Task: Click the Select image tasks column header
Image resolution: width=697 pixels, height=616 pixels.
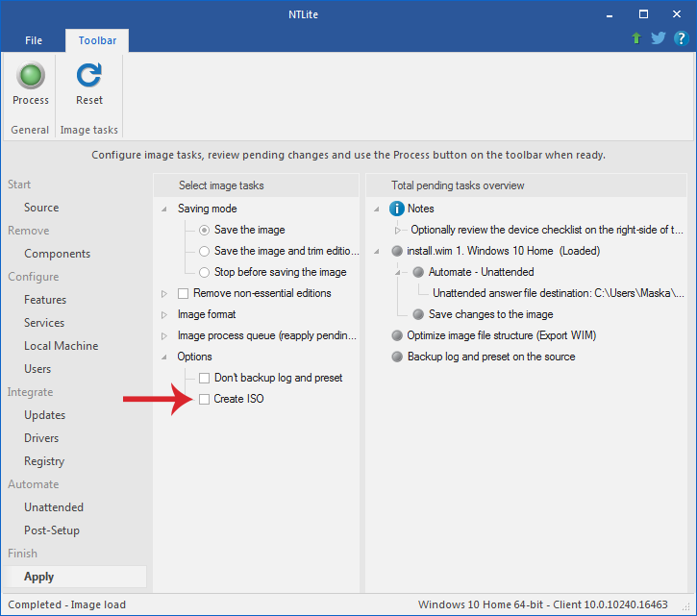Action: [x=256, y=185]
